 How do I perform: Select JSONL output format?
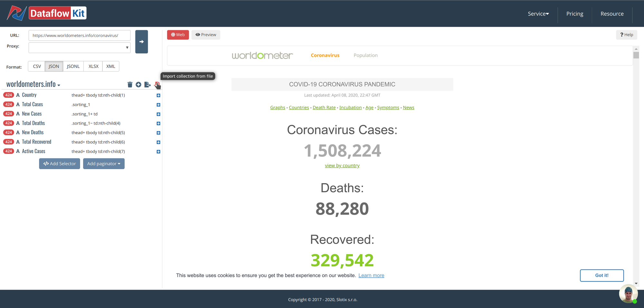click(73, 66)
